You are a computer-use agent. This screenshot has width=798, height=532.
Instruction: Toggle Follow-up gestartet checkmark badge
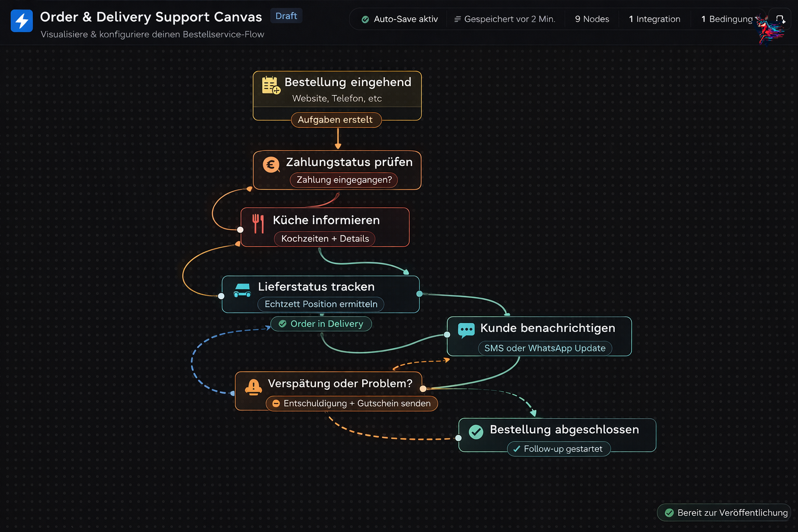(x=558, y=448)
